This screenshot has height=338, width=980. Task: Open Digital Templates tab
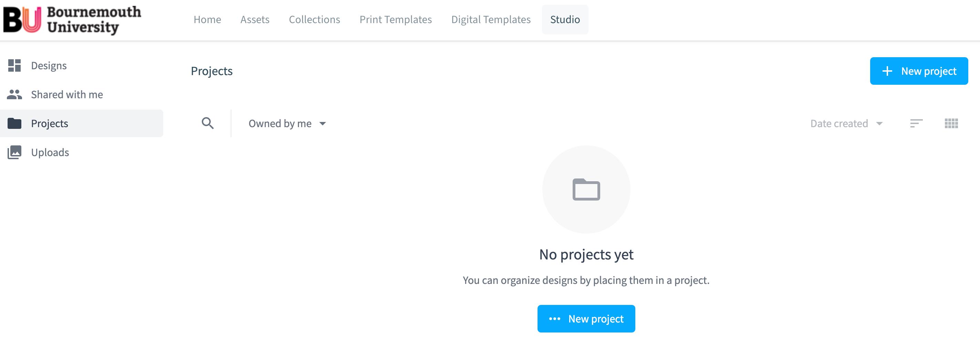click(x=491, y=19)
